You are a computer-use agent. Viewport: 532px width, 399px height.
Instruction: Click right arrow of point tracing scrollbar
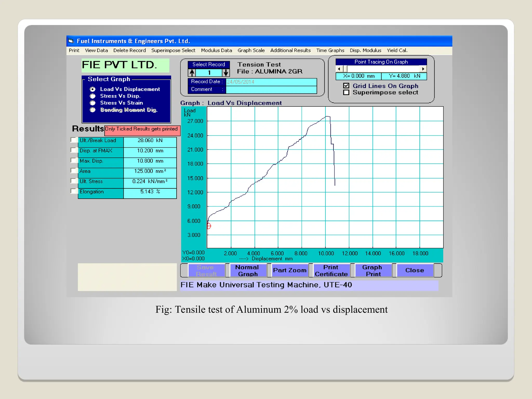(x=423, y=69)
